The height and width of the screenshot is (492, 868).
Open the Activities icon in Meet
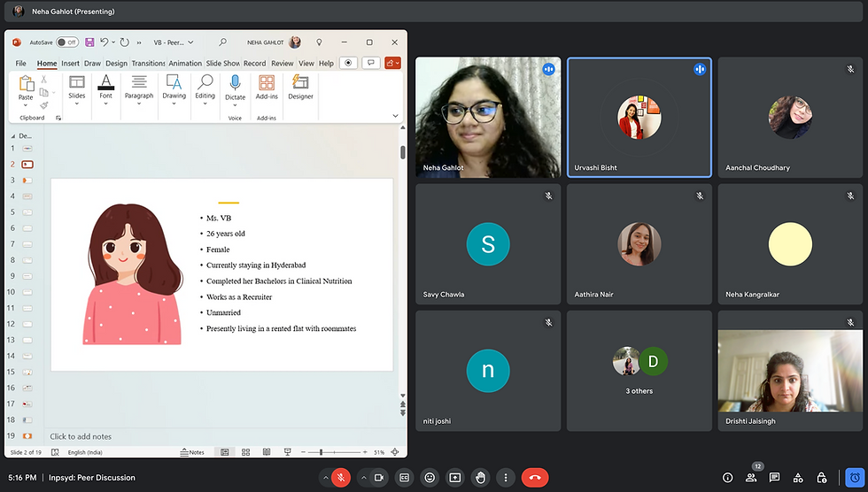[x=798, y=478]
